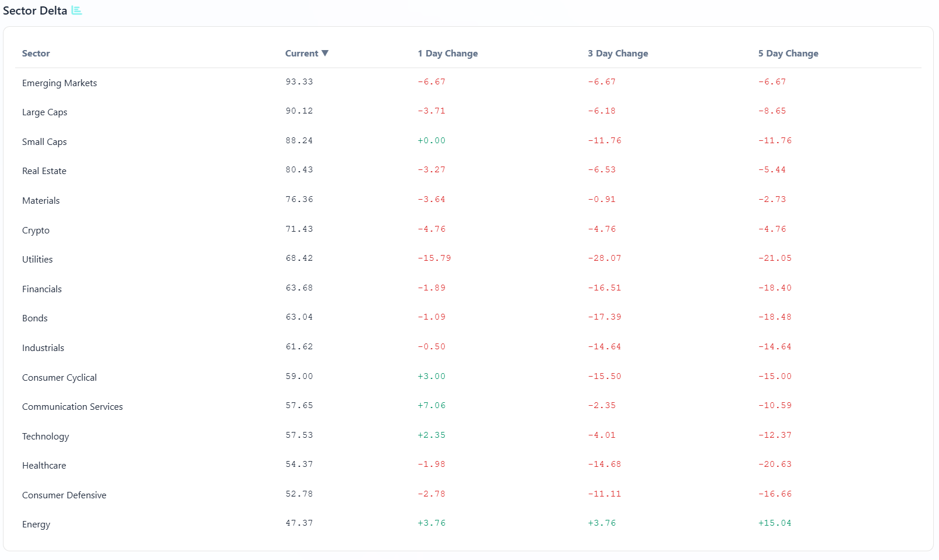Select the Emerging Markets row label
This screenshot has height=560, width=939.
click(x=59, y=83)
